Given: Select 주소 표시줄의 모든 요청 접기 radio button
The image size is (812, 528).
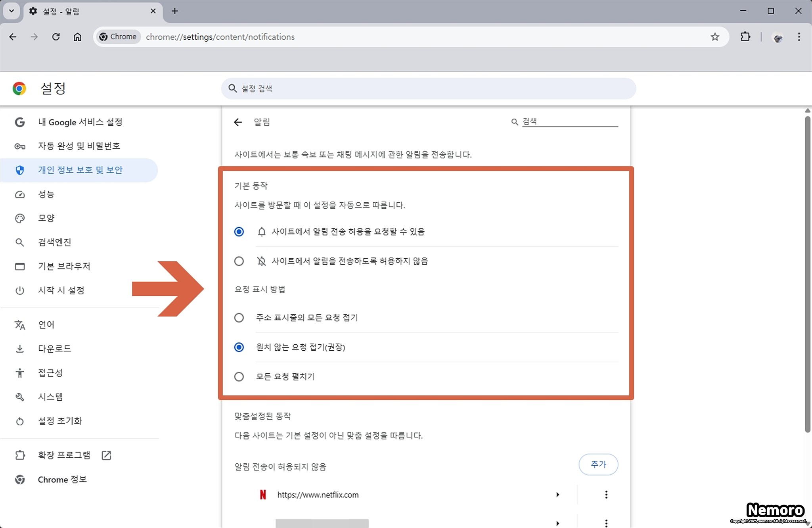Looking at the screenshot, I should 239,318.
